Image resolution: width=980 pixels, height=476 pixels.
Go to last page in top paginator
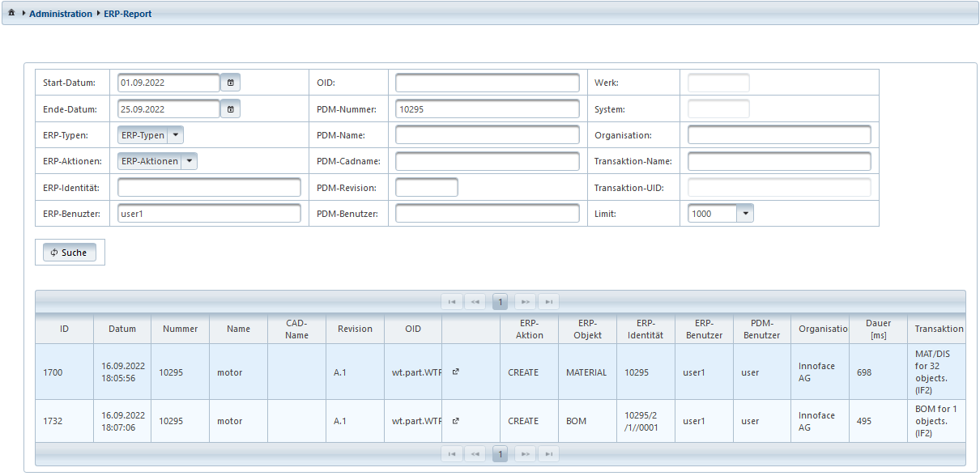pyautogui.click(x=549, y=302)
